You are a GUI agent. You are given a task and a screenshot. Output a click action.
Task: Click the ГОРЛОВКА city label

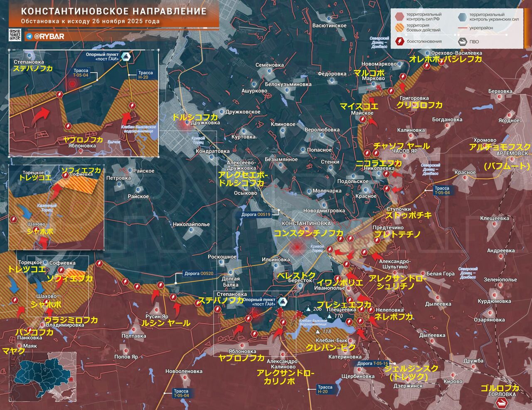tap(502, 394)
